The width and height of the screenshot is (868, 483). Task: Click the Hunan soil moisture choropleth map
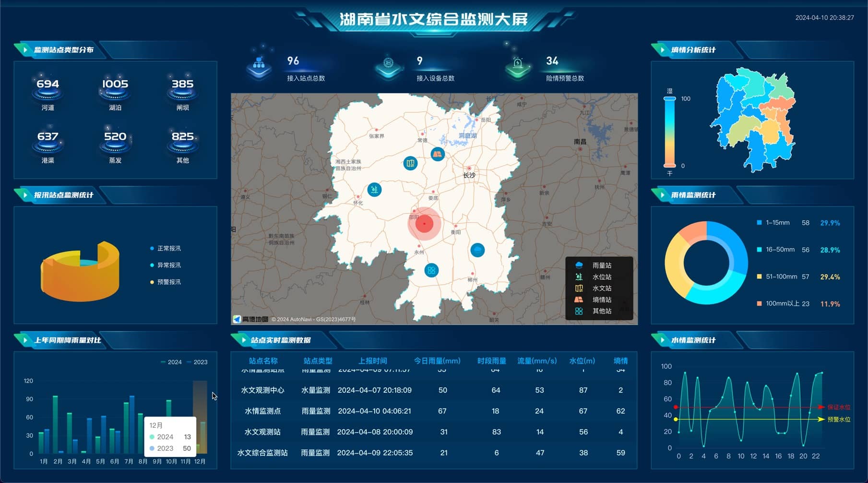752,120
